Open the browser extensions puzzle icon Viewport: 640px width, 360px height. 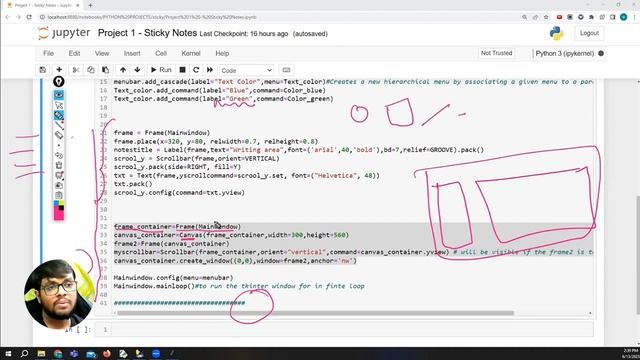coord(591,17)
